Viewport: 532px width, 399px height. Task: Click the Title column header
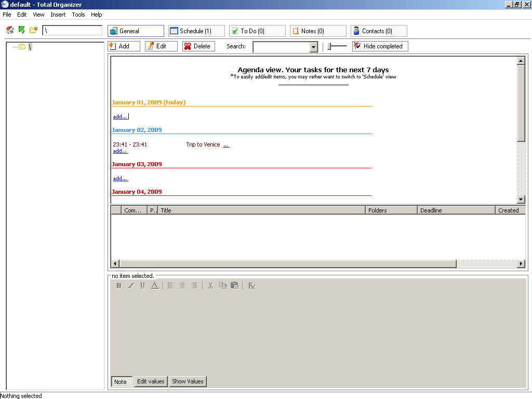click(x=260, y=210)
